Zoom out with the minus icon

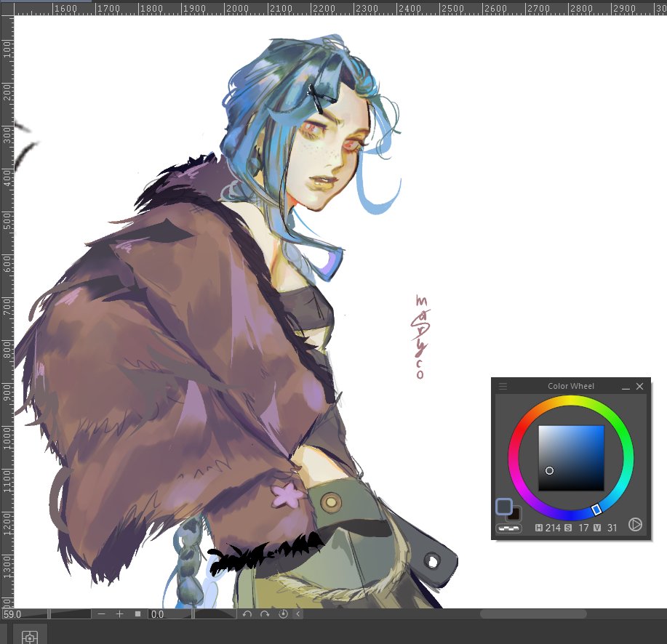click(101, 613)
